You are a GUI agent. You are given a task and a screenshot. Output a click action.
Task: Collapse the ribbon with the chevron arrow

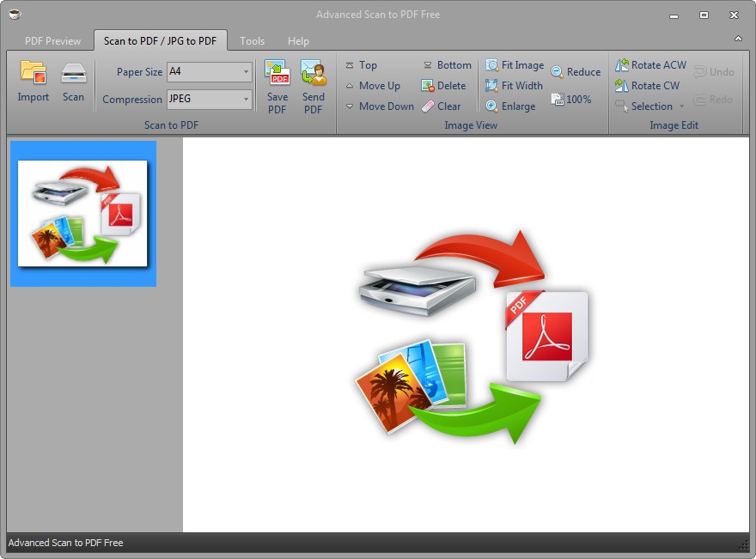[x=738, y=38]
